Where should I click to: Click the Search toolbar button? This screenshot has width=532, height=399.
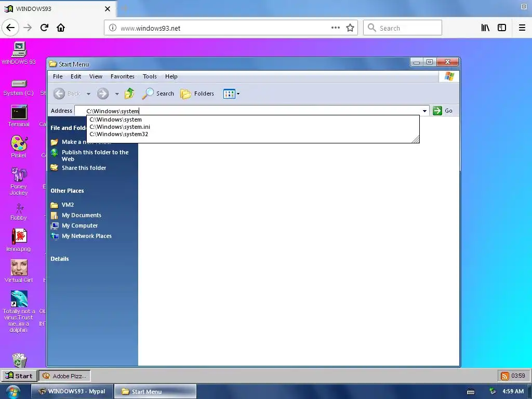point(158,94)
